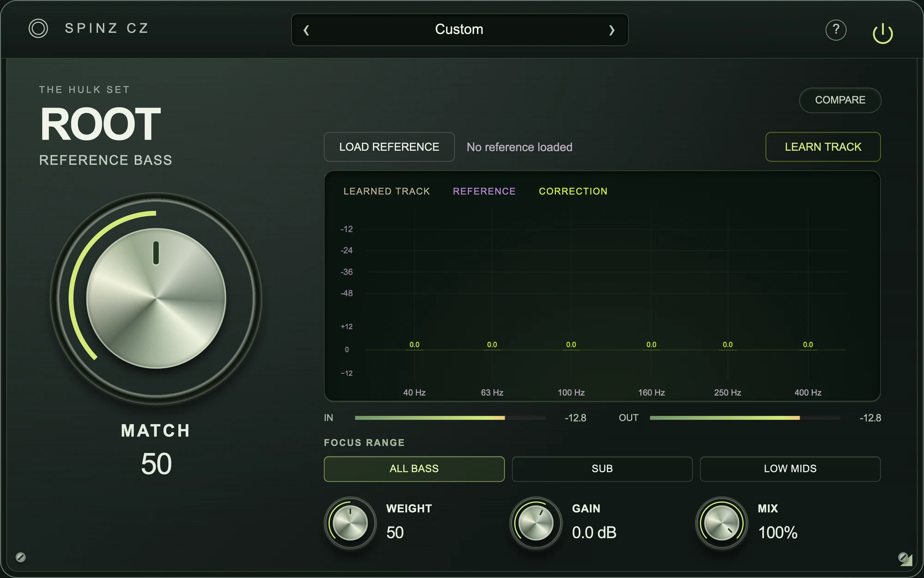Image resolution: width=924 pixels, height=578 pixels.
Task: Toggle the COMPARE button
Action: [840, 100]
